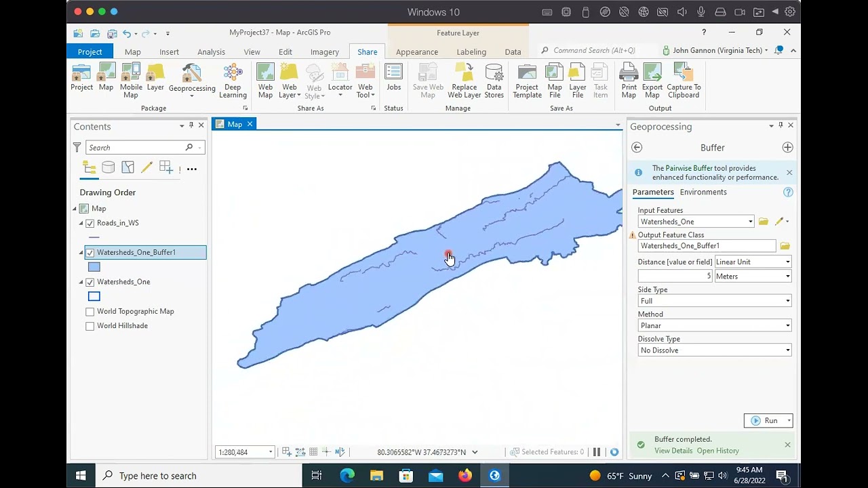Capture the map to clipboard
The height and width of the screenshot is (488, 868).
[x=684, y=81]
